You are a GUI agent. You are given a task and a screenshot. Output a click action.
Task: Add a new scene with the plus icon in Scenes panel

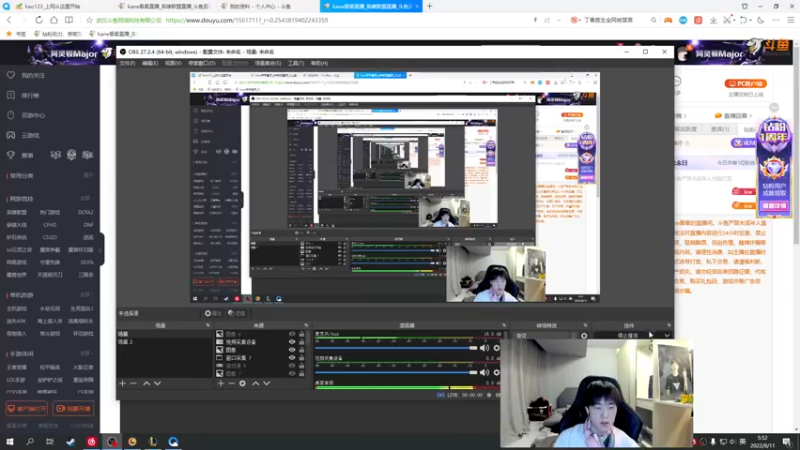pyautogui.click(x=122, y=383)
